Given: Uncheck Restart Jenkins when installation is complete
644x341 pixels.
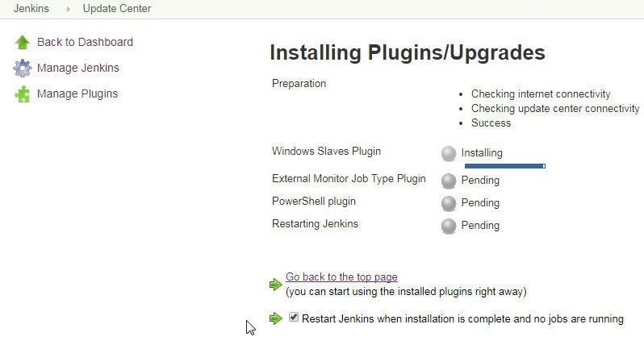Looking at the screenshot, I should pyautogui.click(x=293, y=317).
